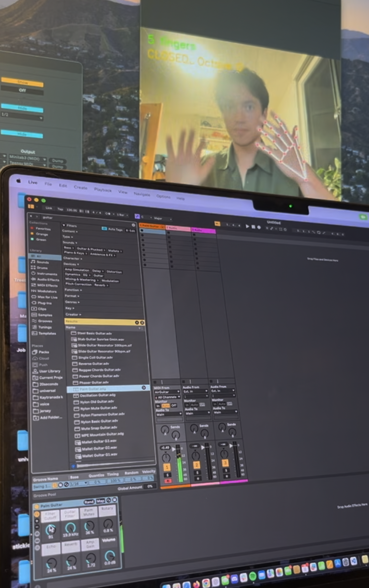Toggle the browser show/hide icon
Viewport: 369px width, 588px height.
[x=31, y=206]
